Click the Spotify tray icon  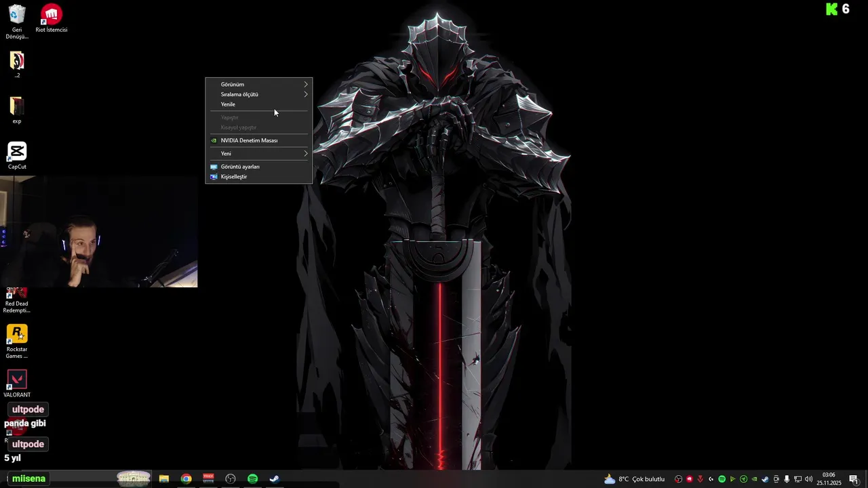coord(722,479)
